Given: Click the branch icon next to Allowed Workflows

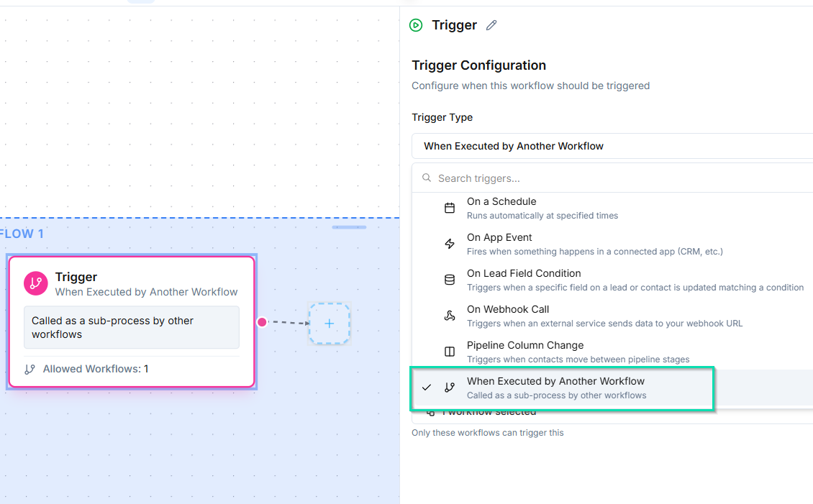Looking at the screenshot, I should 29,368.
